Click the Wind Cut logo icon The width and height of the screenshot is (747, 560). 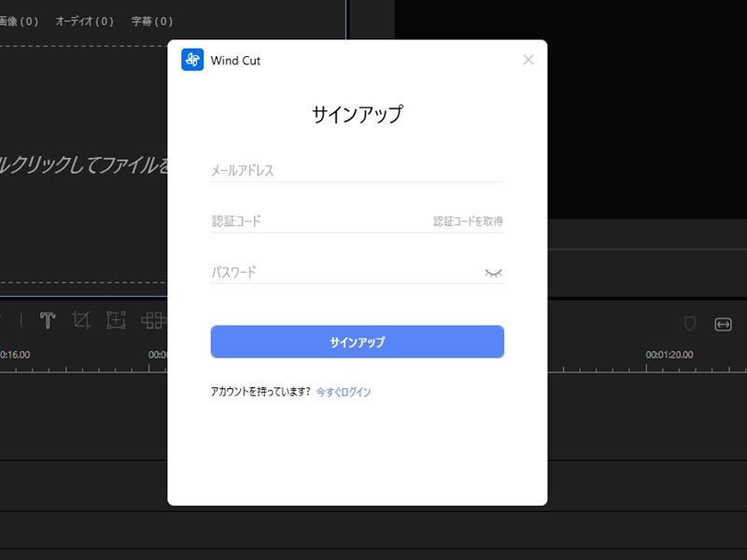(x=192, y=60)
